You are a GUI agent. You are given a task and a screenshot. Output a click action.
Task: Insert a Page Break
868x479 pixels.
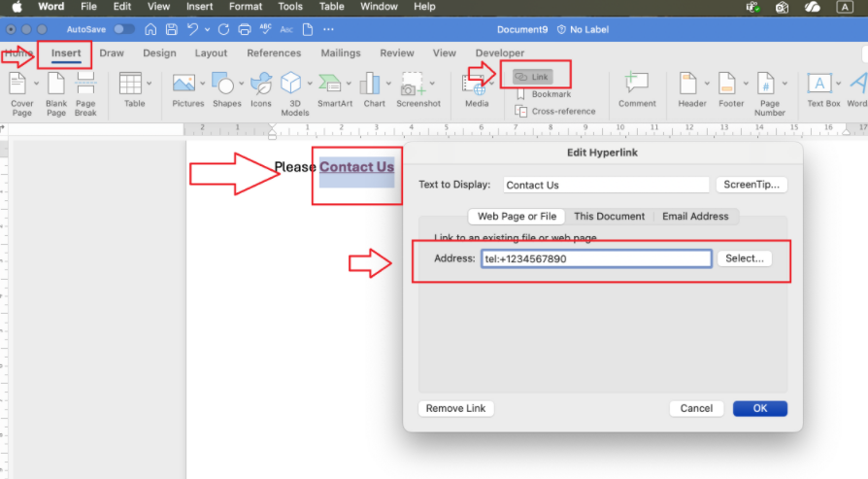[85, 94]
